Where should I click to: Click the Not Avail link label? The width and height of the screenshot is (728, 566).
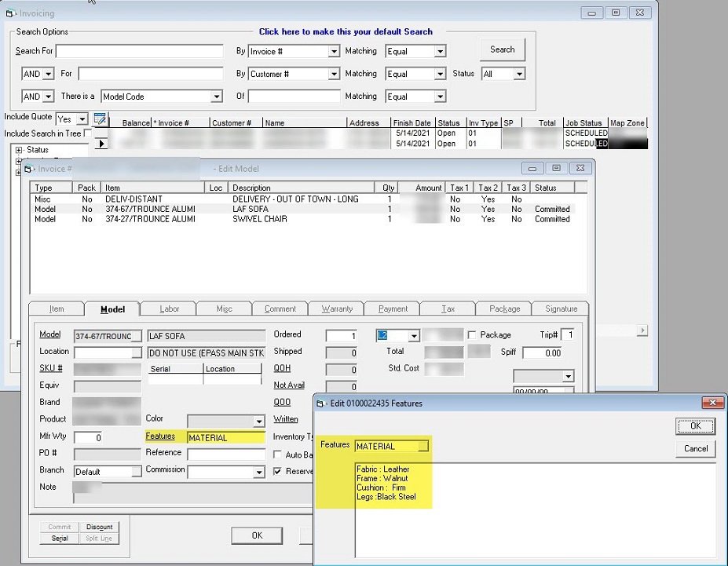289,385
